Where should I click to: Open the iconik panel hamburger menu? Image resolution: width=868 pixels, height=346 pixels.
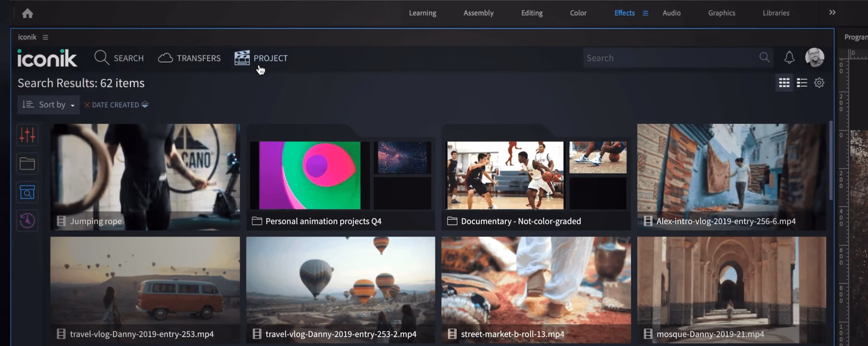(x=46, y=37)
